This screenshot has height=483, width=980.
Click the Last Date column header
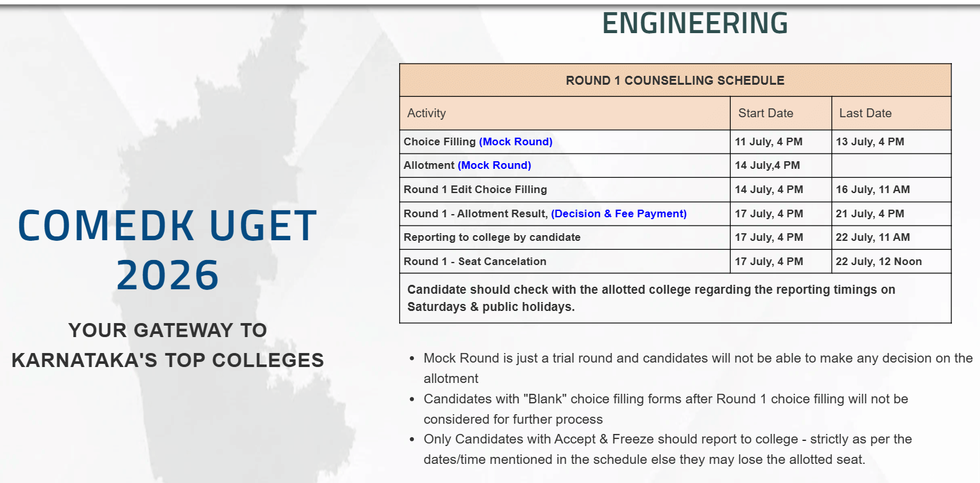point(891,113)
